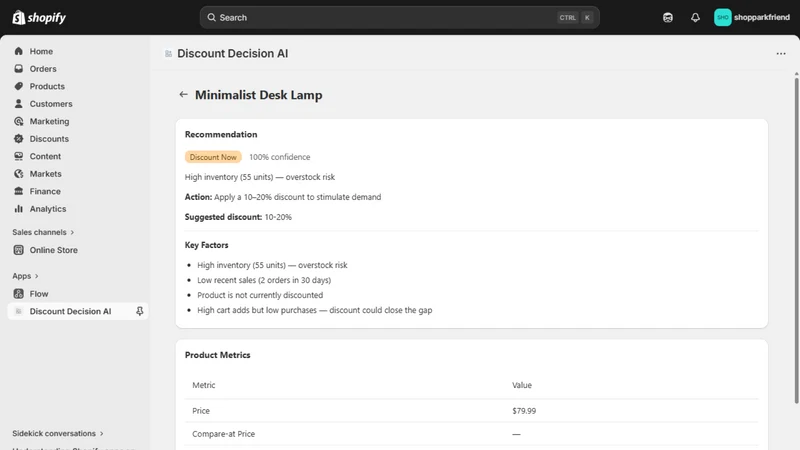800x450 pixels.
Task: Click the Metric column header
Action: click(204, 385)
